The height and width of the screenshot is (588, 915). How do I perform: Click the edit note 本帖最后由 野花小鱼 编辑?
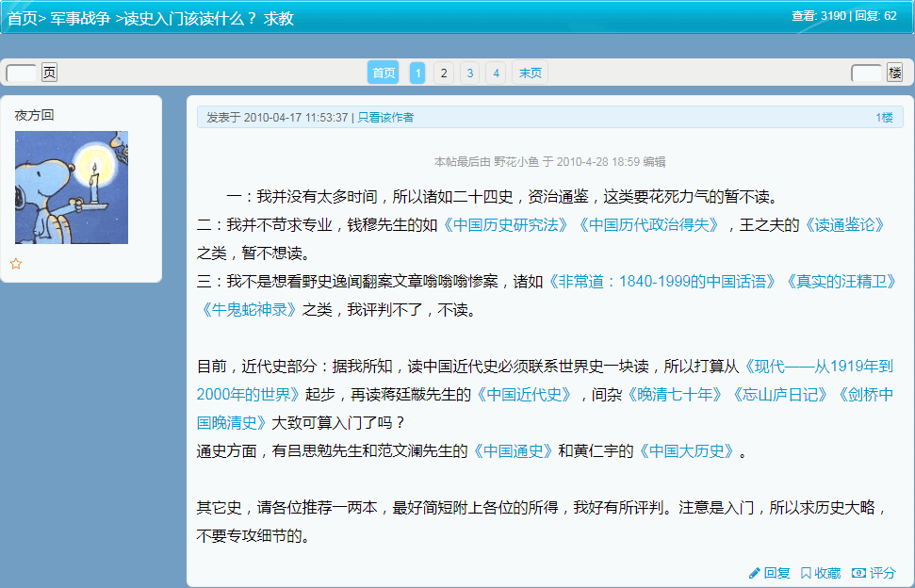tap(549, 161)
